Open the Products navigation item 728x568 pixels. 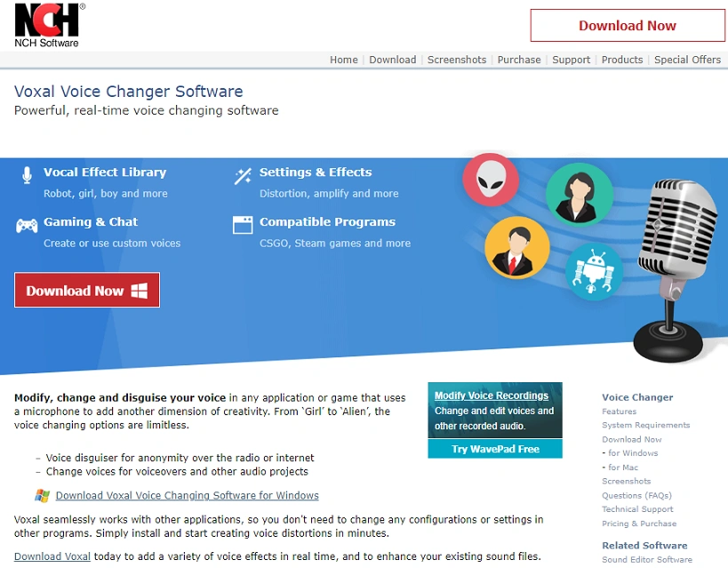point(622,60)
